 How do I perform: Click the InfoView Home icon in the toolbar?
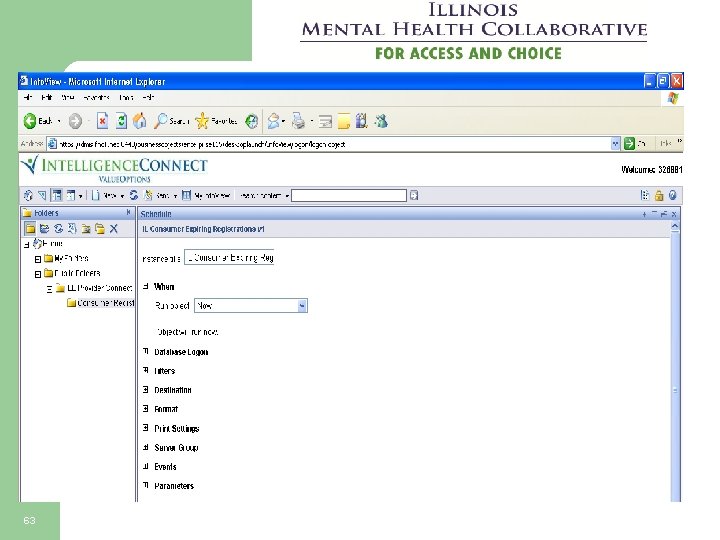tap(28, 196)
